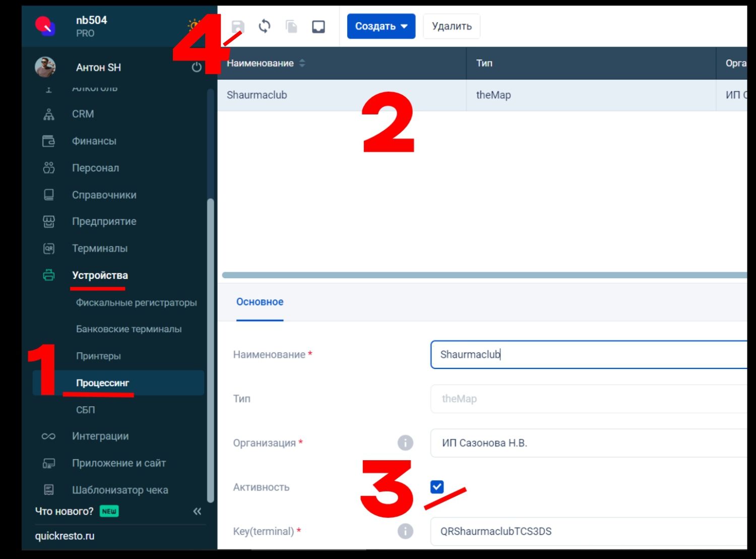Viewport: 756px width, 559px height.
Task: Click the Шаблонизатор чека receipt icon
Action: pos(49,490)
